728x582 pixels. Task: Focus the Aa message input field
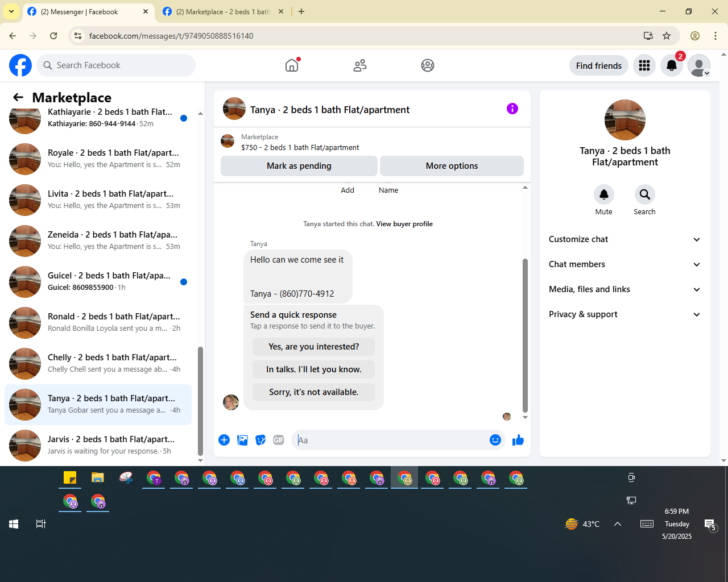[390, 440]
